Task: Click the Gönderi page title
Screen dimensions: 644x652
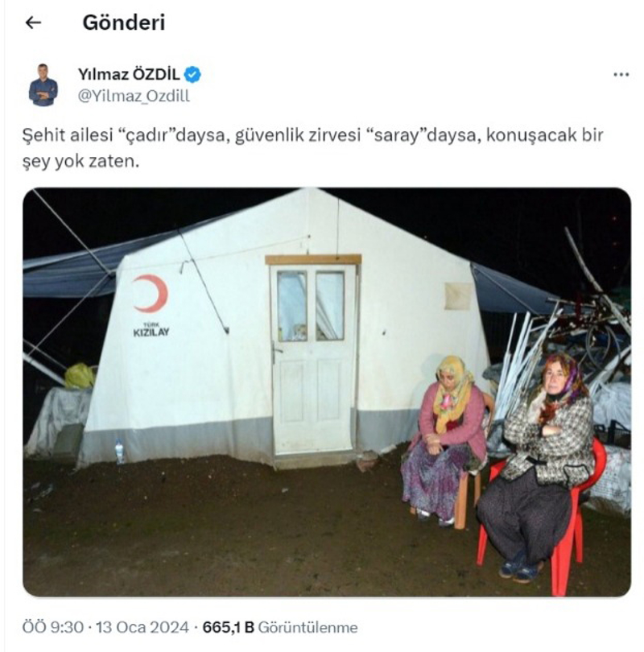Action: tap(124, 23)
